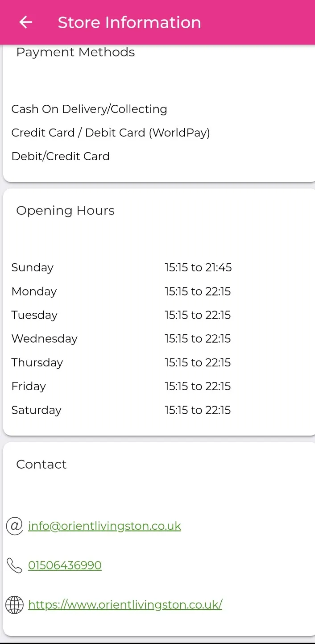Screen dimensions: 315x644
Task: Tap the phone handset icon
Action: coord(14,565)
